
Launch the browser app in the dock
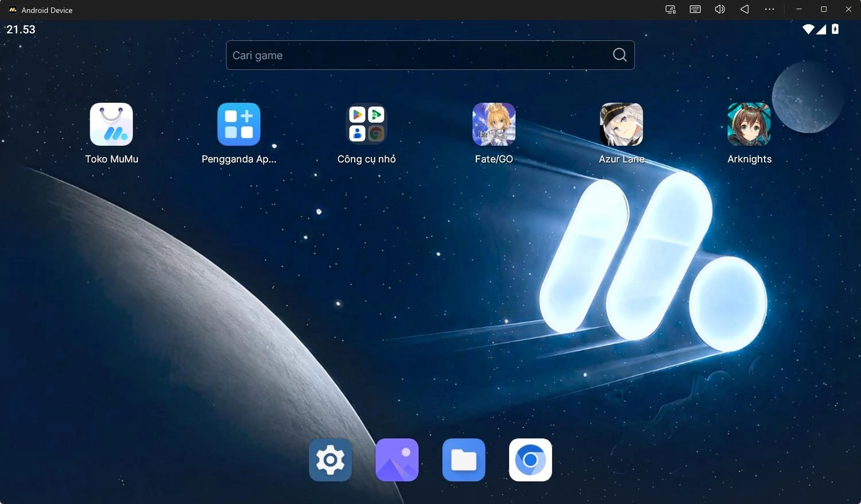pyautogui.click(x=530, y=460)
